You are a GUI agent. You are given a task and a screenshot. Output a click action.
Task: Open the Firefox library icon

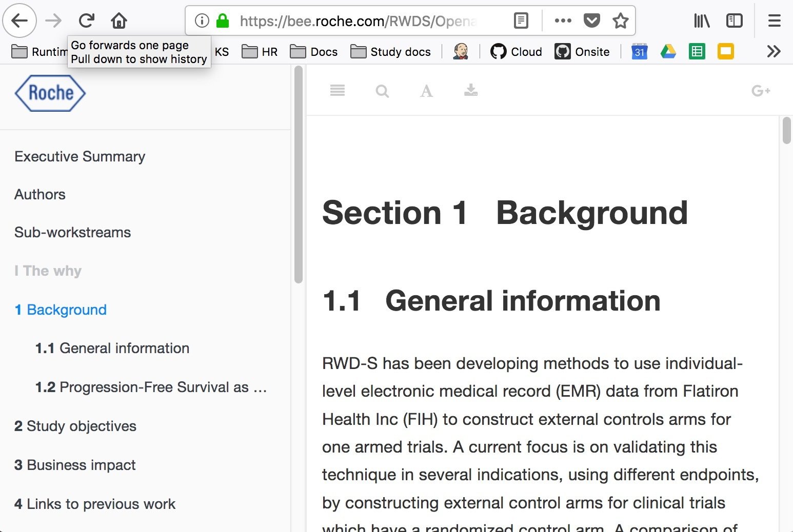701,21
